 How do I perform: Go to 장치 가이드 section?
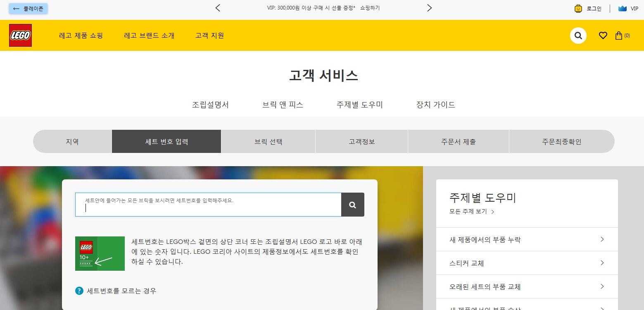pyautogui.click(x=436, y=105)
